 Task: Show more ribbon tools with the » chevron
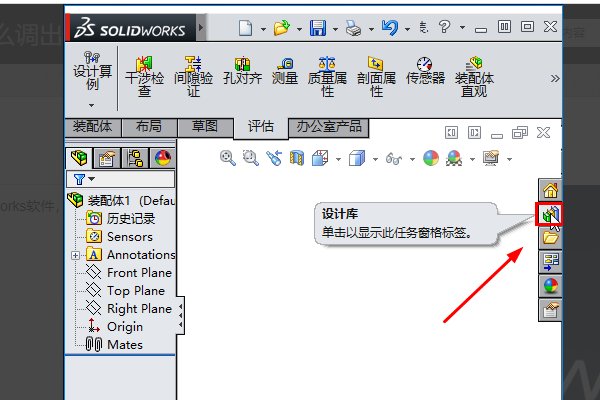pos(555,79)
